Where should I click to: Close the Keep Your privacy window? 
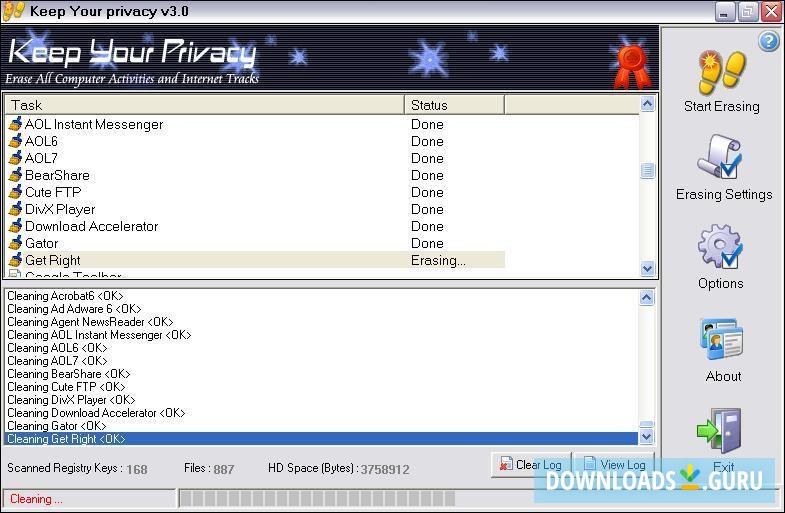[x=771, y=11]
